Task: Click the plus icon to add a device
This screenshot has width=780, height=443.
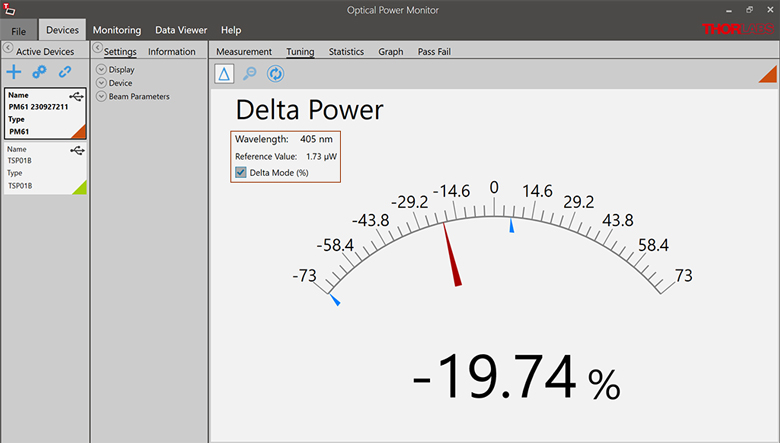Action: (x=14, y=72)
